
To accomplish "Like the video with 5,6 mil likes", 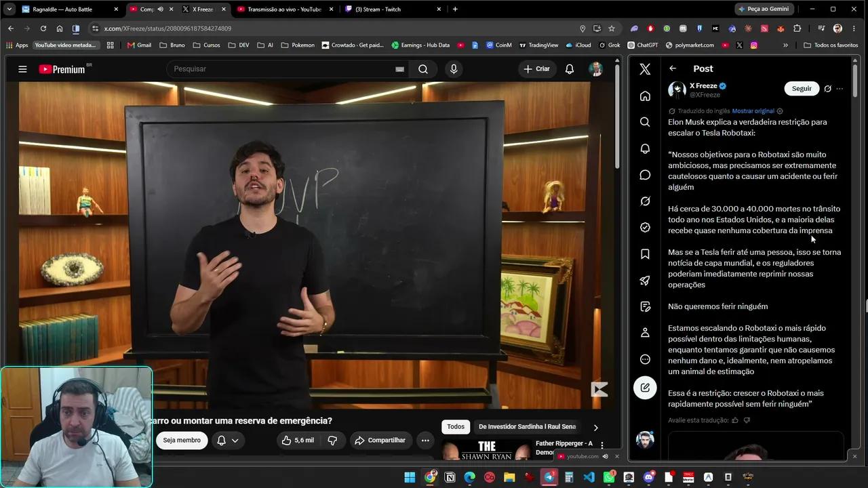I will click(x=298, y=441).
